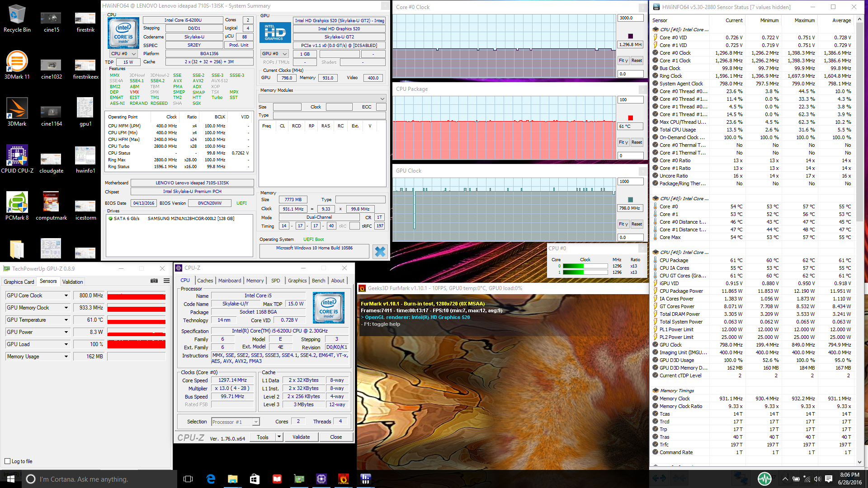The height and width of the screenshot is (488, 868).
Task: Click the Close button in CPU-Z
Action: (x=336, y=437)
